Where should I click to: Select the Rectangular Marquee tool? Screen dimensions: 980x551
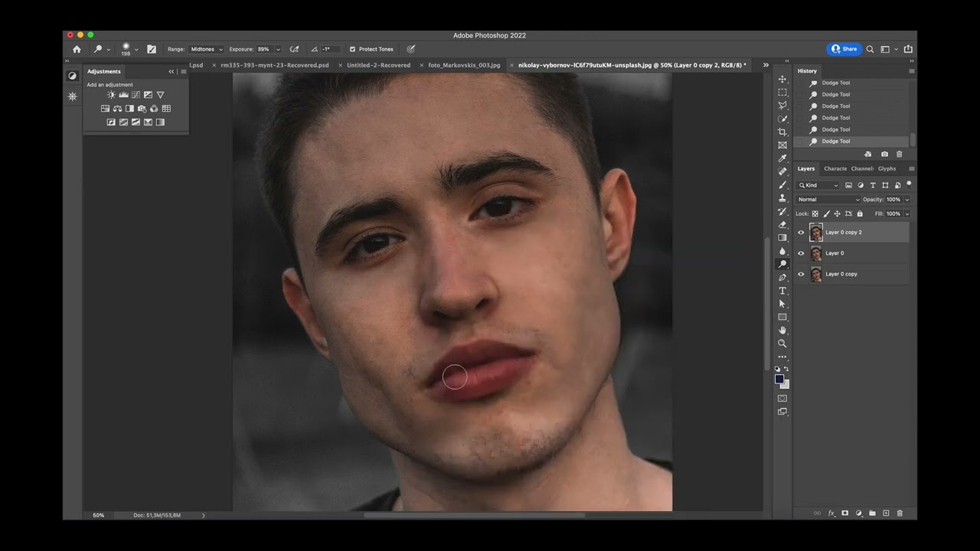(x=782, y=93)
